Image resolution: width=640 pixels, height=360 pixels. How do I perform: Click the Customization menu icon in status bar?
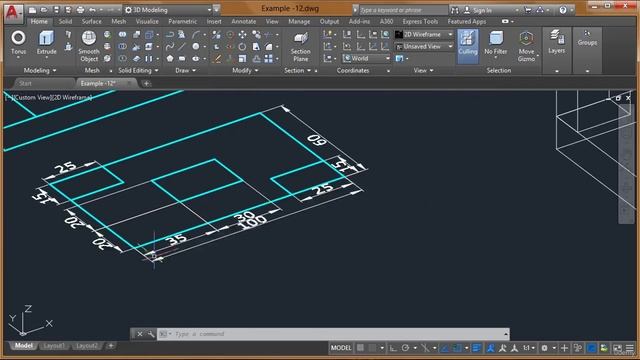click(630, 348)
